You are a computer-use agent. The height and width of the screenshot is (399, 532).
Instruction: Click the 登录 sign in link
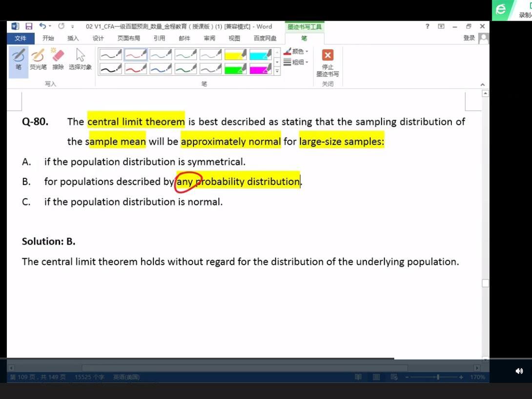coord(469,38)
